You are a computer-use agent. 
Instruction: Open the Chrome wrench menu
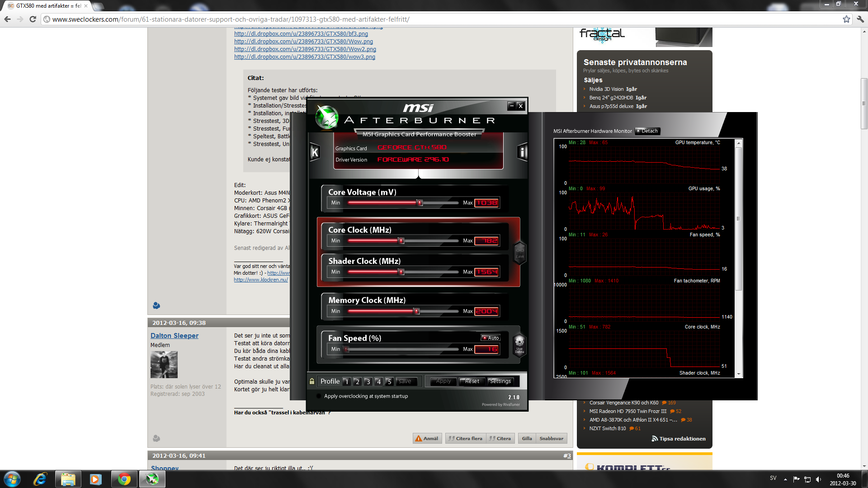(860, 19)
